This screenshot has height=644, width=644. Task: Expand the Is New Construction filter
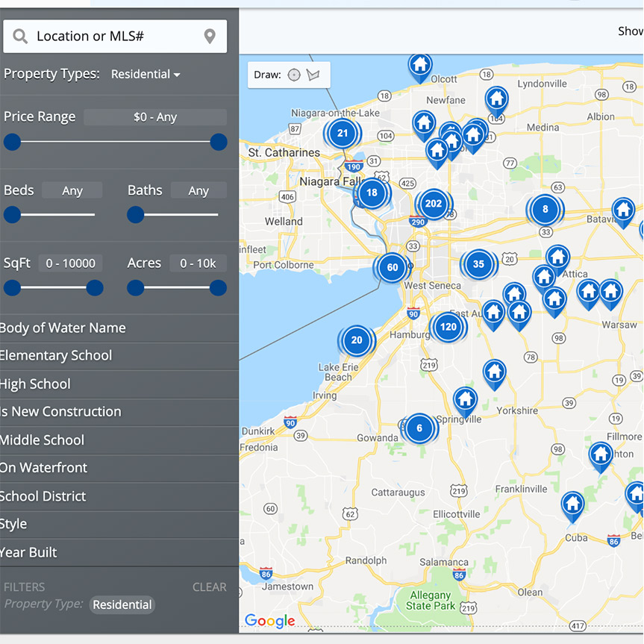point(119,411)
